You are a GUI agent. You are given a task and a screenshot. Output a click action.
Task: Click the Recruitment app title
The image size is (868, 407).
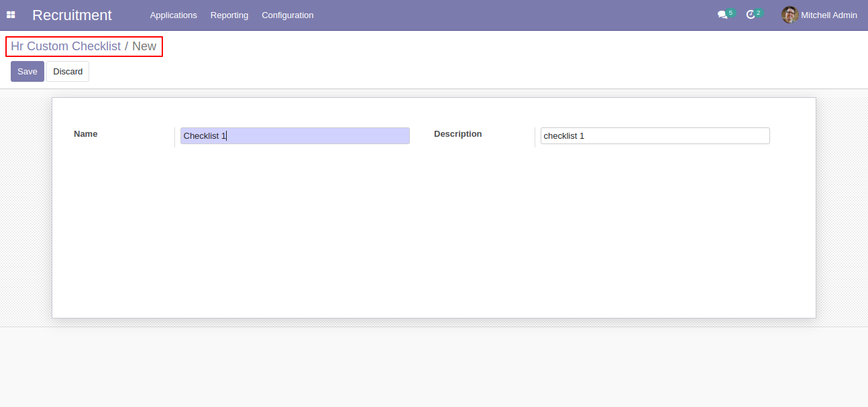tap(72, 15)
